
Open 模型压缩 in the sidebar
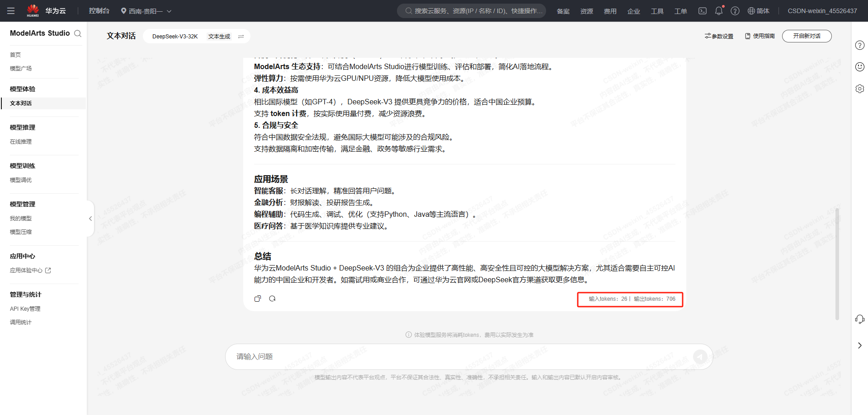point(21,232)
